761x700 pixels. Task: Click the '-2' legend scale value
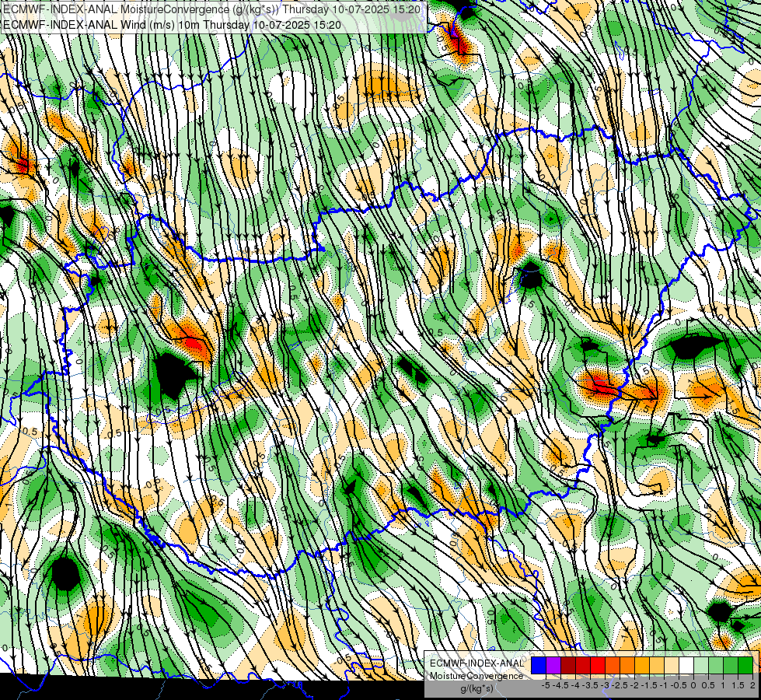point(634,685)
